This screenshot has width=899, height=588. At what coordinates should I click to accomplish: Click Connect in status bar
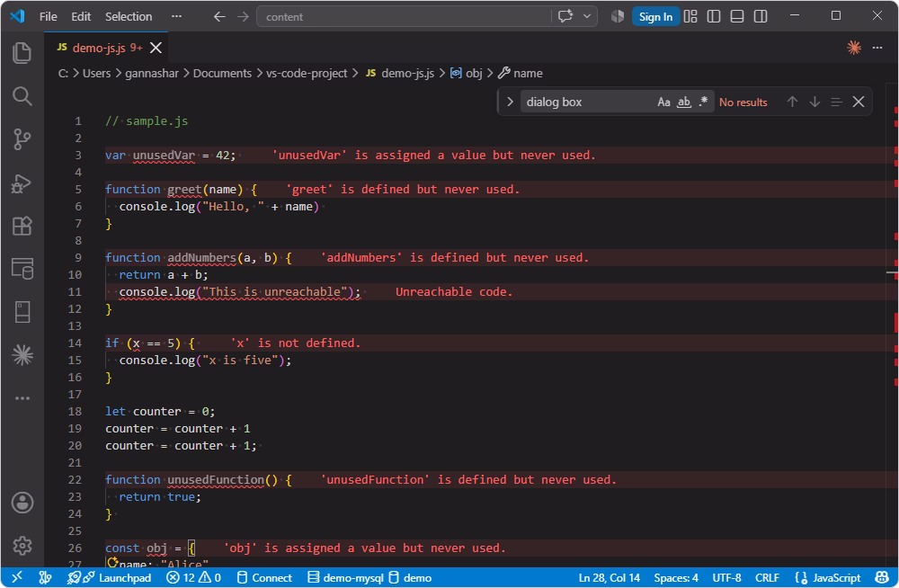tap(264, 577)
